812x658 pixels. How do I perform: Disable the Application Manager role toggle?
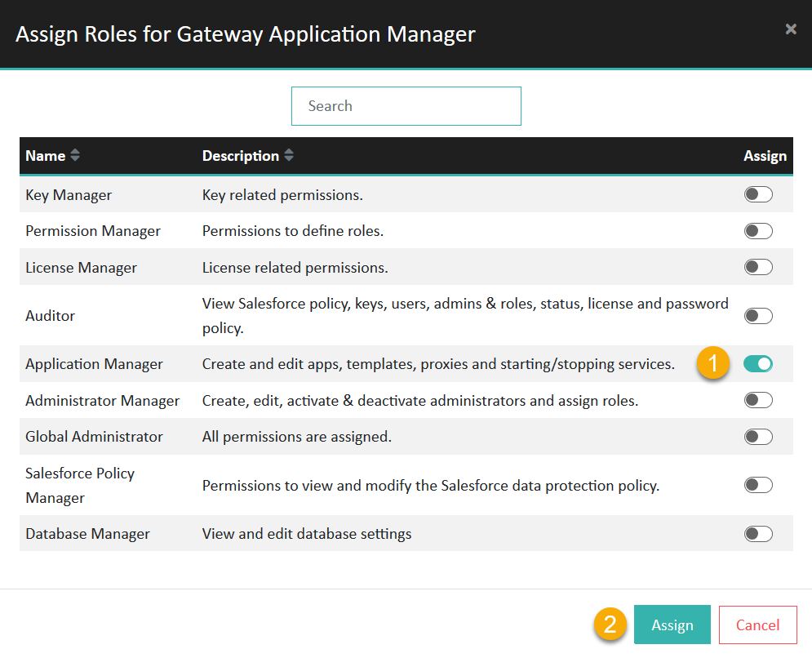pyautogui.click(x=758, y=364)
